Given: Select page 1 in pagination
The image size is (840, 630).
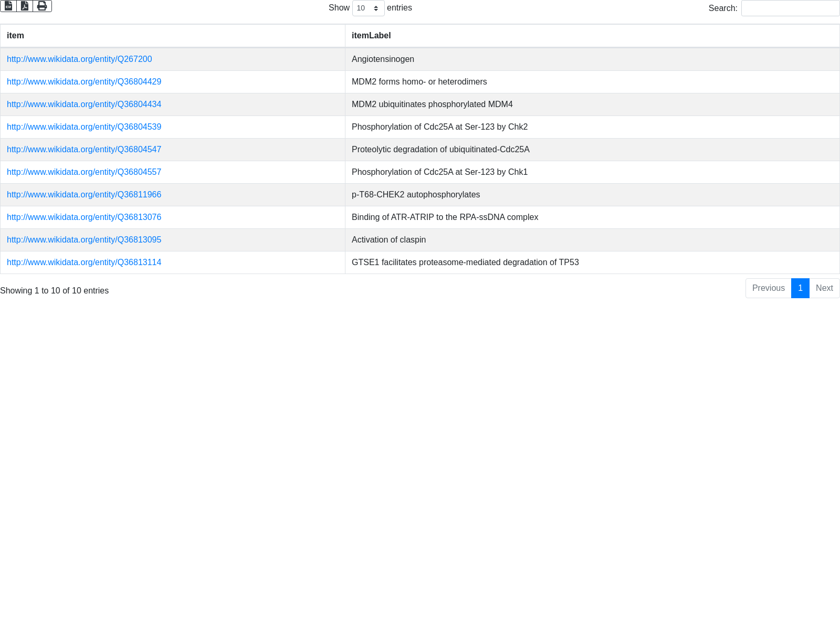Looking at the screenshot, I should tap(800, 288).
